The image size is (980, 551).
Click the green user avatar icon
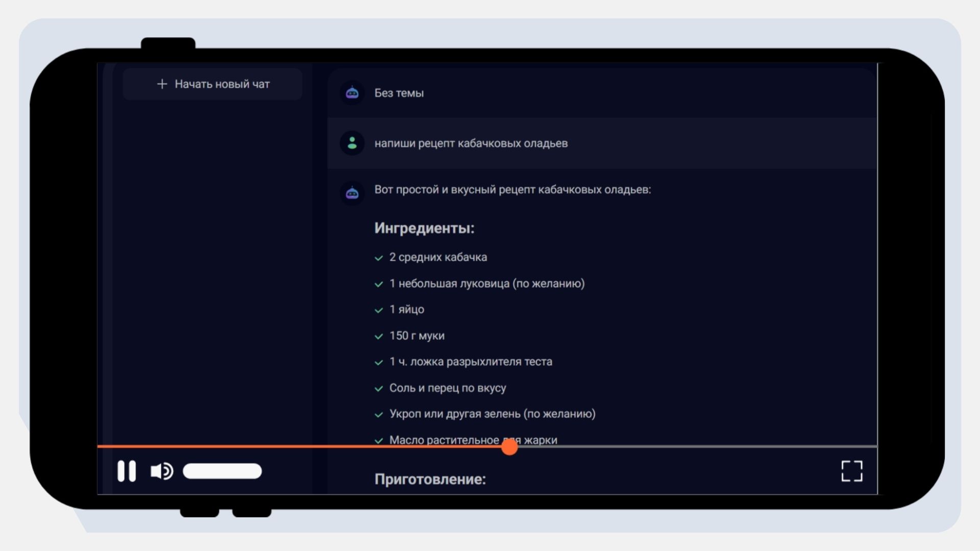point(352,143)
